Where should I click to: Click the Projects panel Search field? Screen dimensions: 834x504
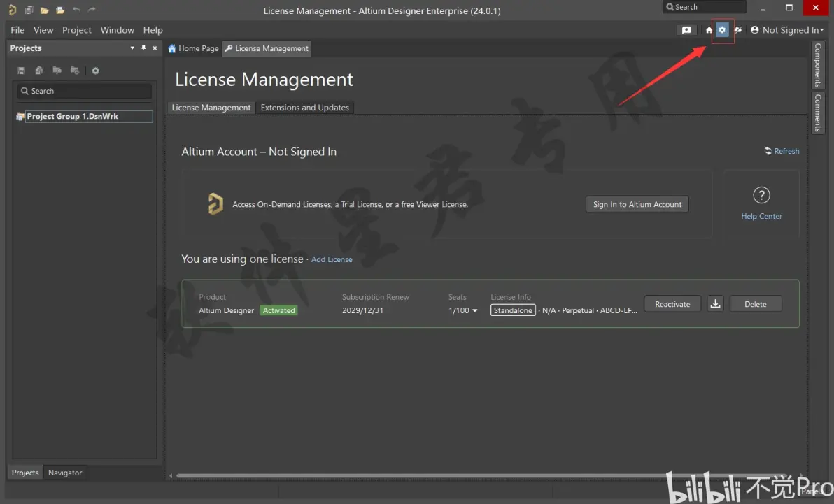click(85, 91)
